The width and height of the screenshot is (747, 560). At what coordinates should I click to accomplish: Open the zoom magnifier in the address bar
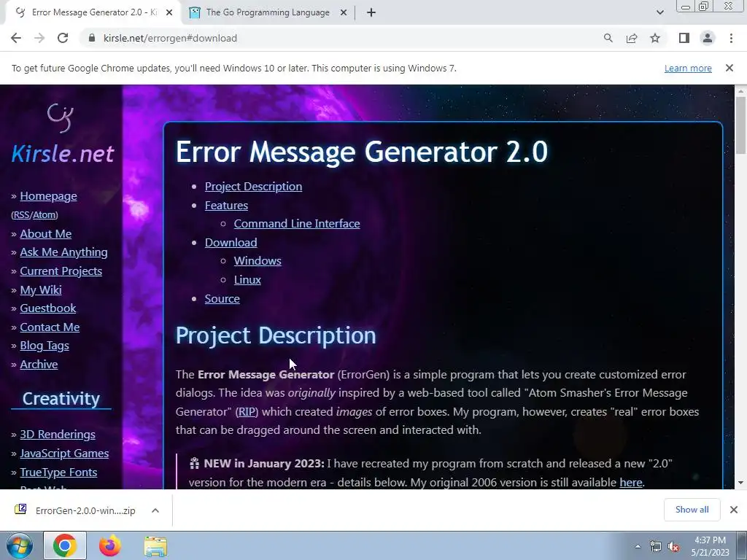608,38
